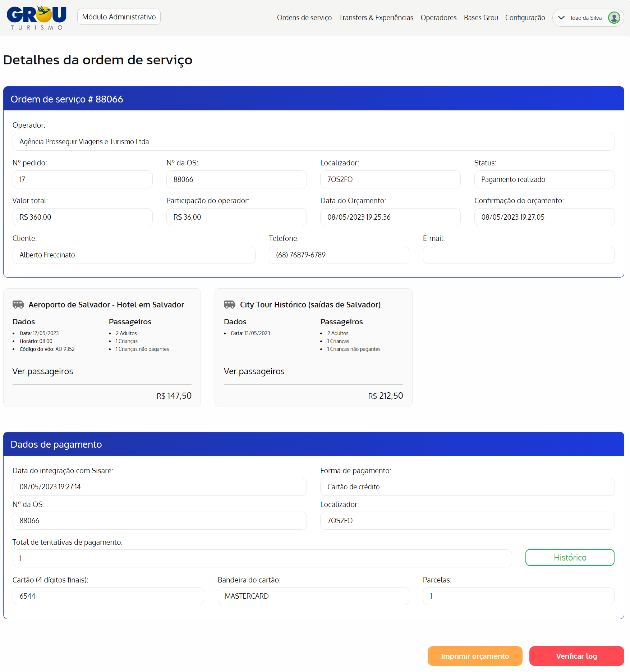Select the Cliente field with Alberto Freccinato

[x=134, y=255]
